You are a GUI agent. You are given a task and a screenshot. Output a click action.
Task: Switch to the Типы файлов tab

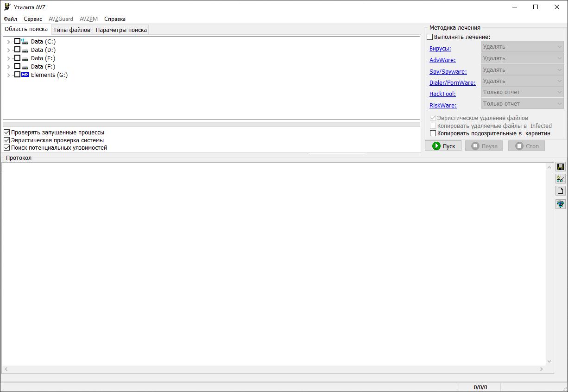[72, 30]
